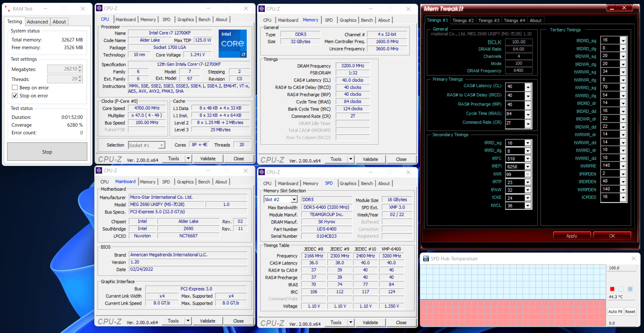This screenshot has width=644, height=333.
Task: Open Graphics tab in the CPU-Z SPD window
Action: click(348, 184)
